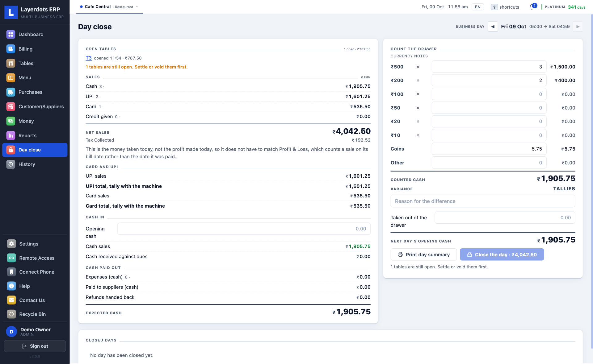Screen dimensions: 593x364
Task: Go to next business day arrow
Action: pyautogui.click(x=578, y=27)
